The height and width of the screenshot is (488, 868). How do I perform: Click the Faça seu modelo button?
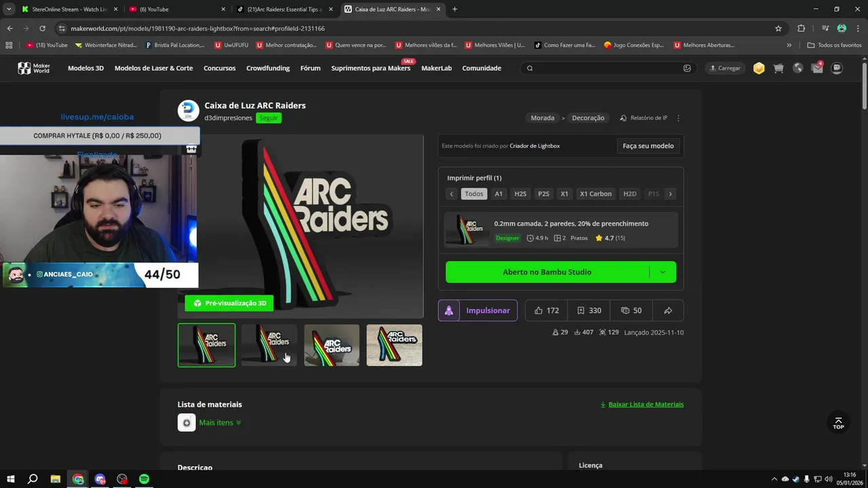(648, 146)
